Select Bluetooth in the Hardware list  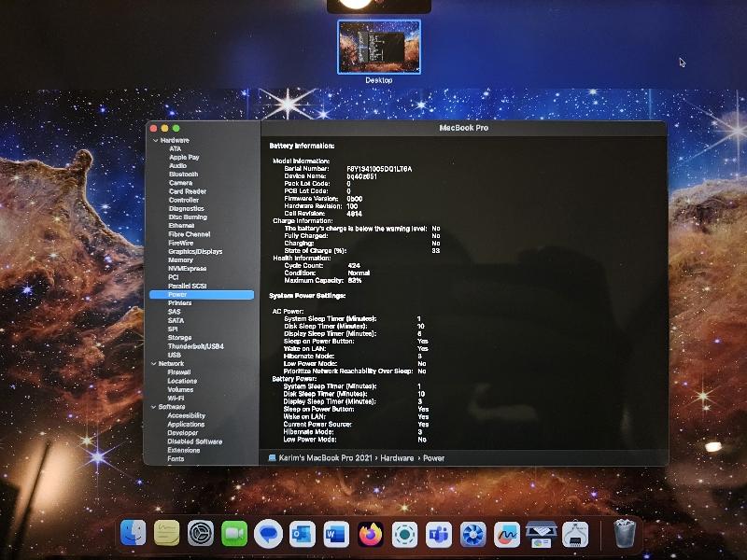pyautogui.click(x=183, y=175)
